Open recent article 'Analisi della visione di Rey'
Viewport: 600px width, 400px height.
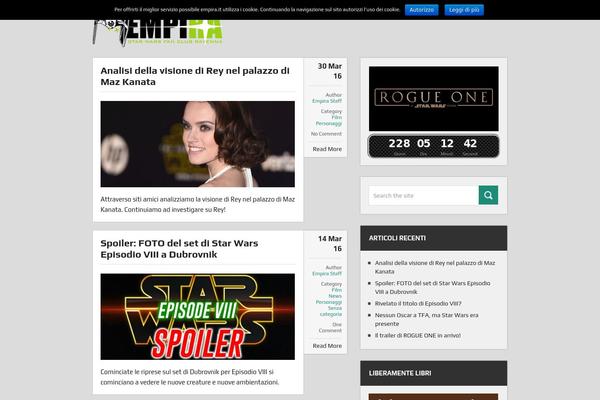435,267
